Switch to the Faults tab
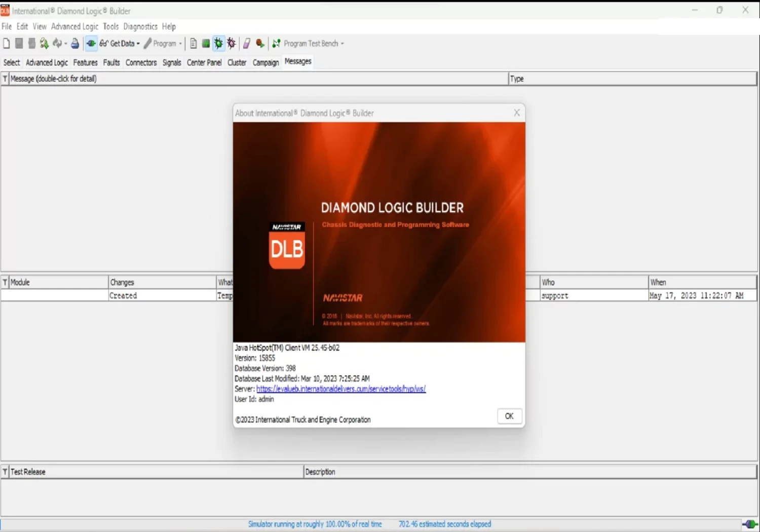760x532 pixels. coord(111,62)
